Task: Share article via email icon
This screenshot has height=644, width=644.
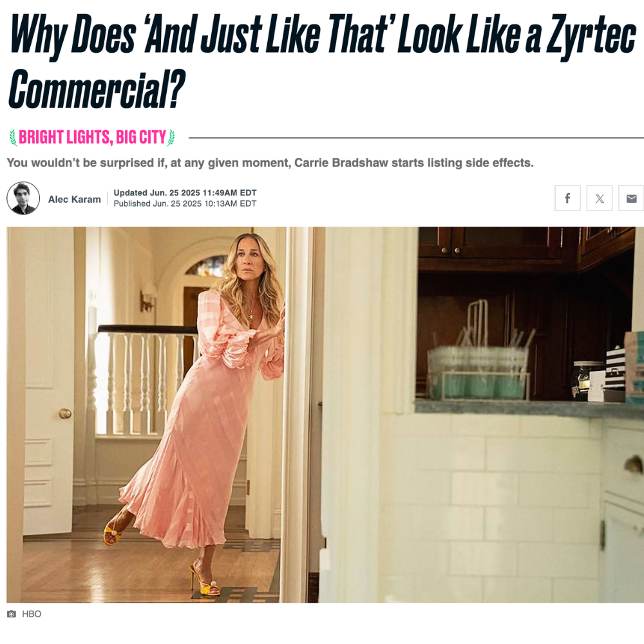Action: (x=631, y=198)
